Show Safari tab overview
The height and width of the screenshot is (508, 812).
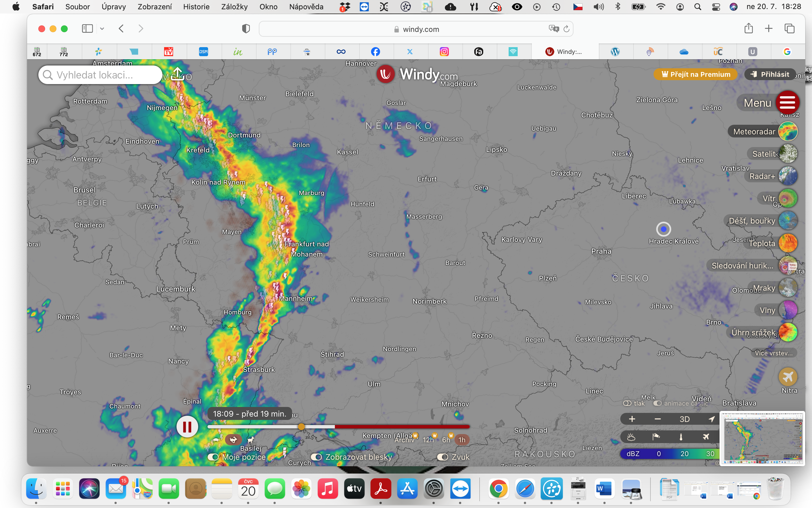click(789, 29)
